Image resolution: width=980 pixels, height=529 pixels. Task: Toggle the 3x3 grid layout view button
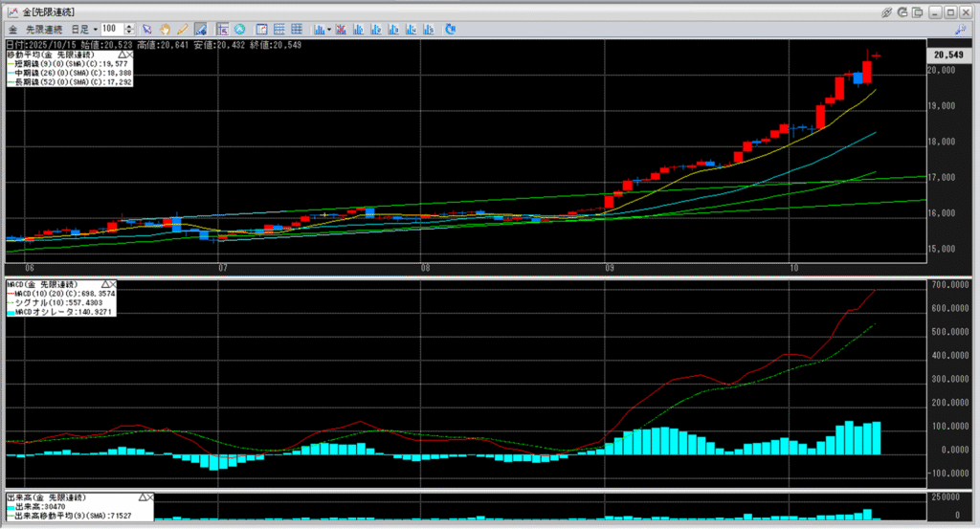click(x=297, y=29)
